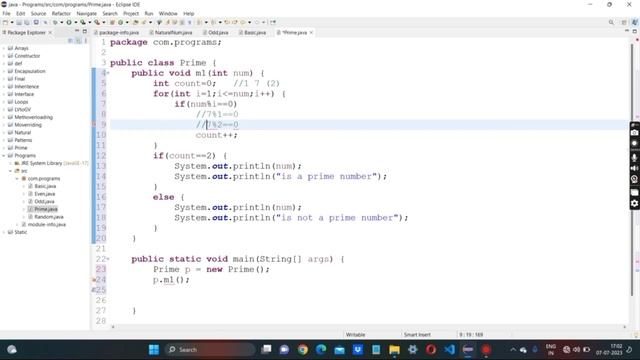Click Link with Editor icon in Package Explorer
This screenshot has height=360, width=640.
[78, 40]
